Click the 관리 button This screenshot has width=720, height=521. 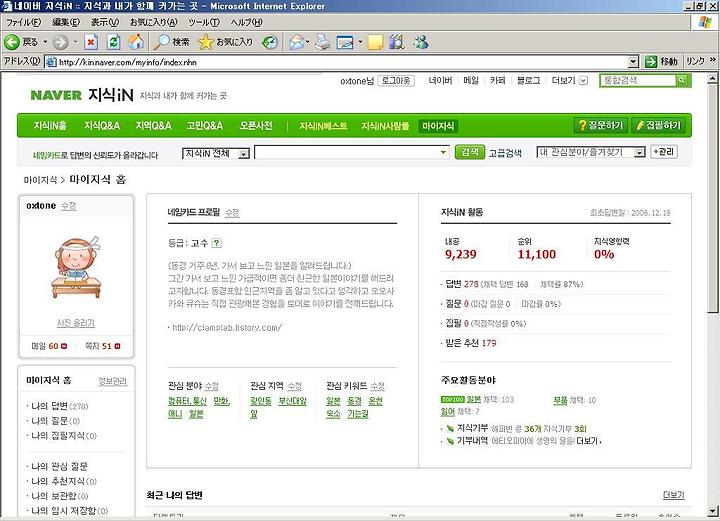pos(664,152)
